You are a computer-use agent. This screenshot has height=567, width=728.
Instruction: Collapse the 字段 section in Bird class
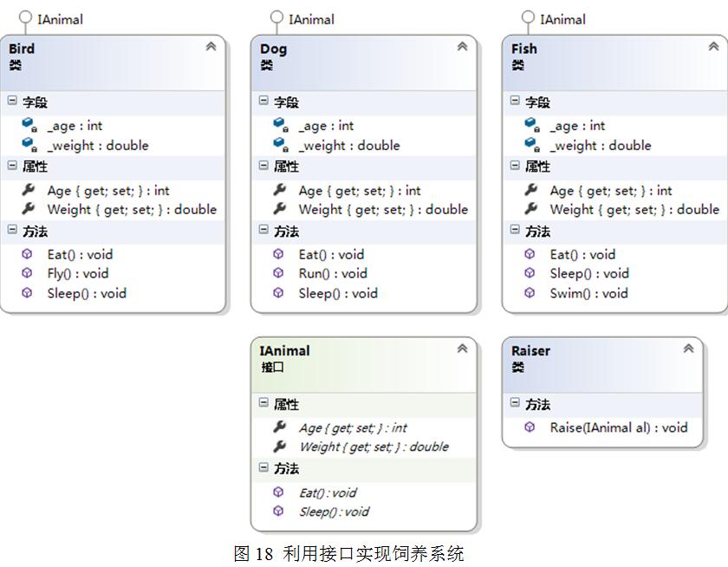[x=12, y=101]
